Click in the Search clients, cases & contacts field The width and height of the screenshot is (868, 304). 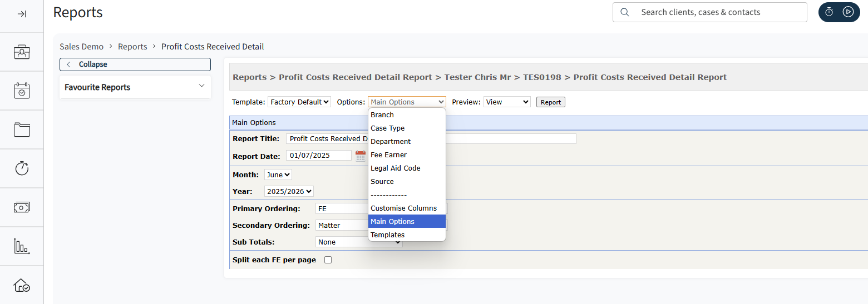(710, 12)
